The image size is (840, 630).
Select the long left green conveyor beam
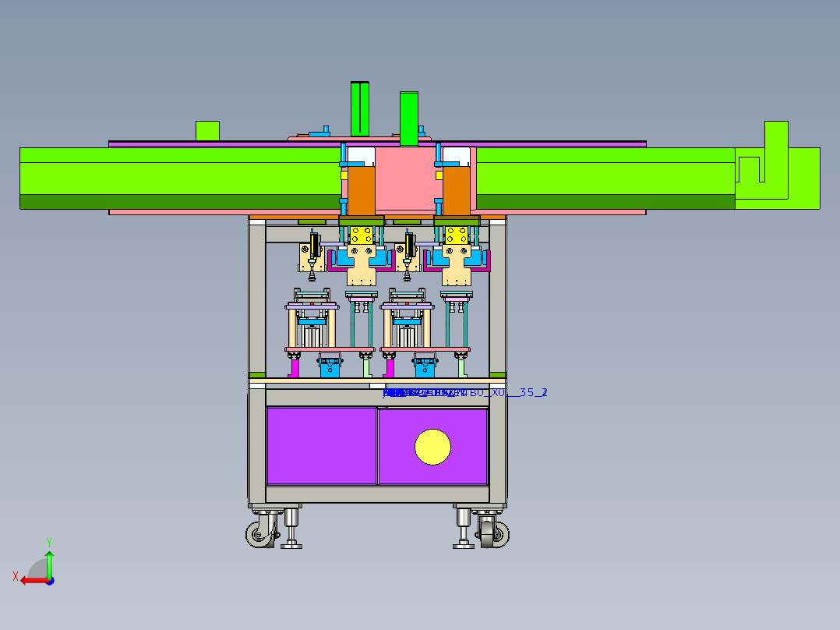[181, 178]
